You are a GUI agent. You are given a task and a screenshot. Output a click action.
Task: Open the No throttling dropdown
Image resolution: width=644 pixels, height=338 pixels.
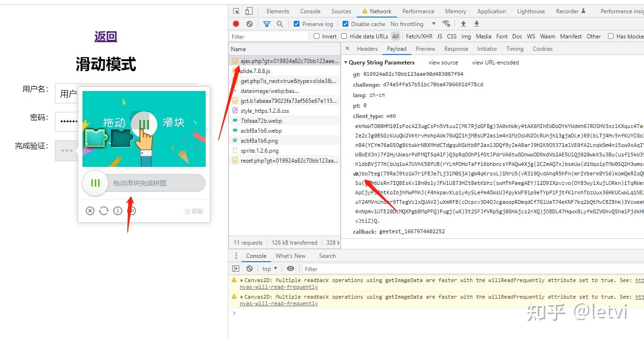point(413,24)
